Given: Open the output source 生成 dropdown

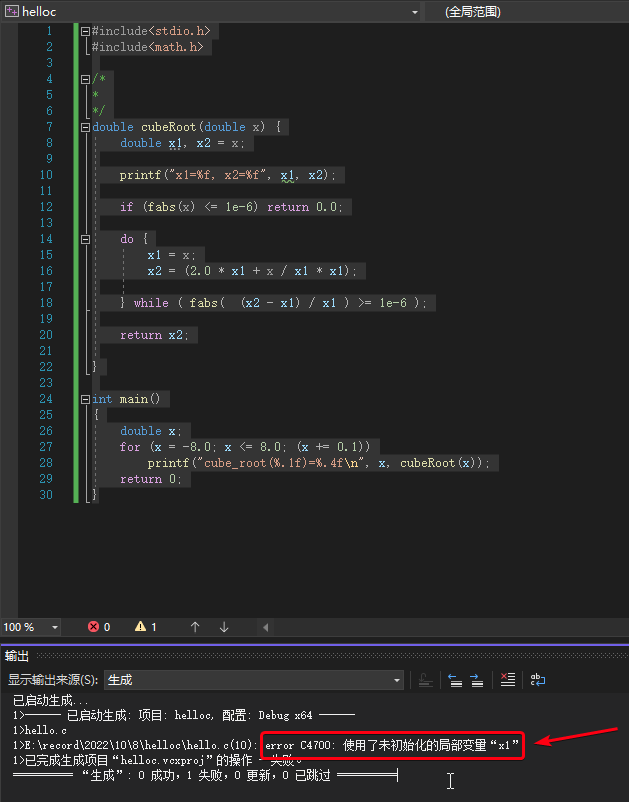Looking at the screenshot, I should tap(254, 680).
